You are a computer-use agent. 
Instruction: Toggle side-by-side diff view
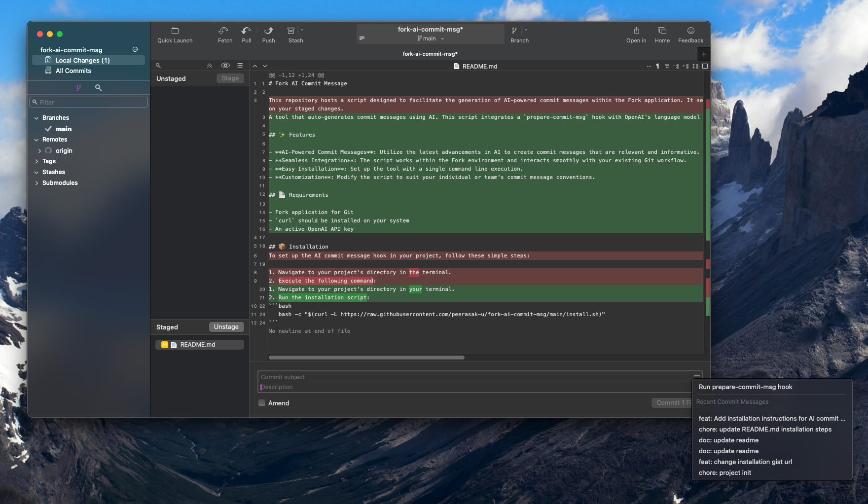click(x=705, y=66)
